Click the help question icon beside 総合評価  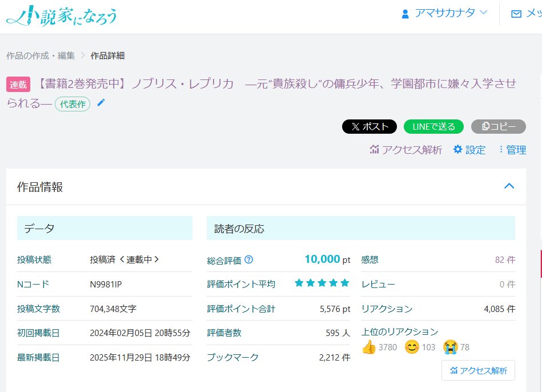248,259
